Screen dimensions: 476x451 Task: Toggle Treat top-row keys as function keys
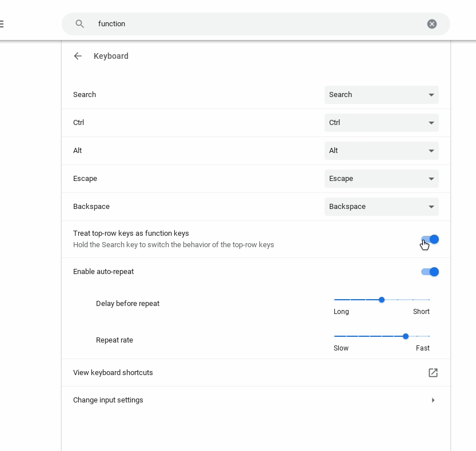tap(430, 239)
